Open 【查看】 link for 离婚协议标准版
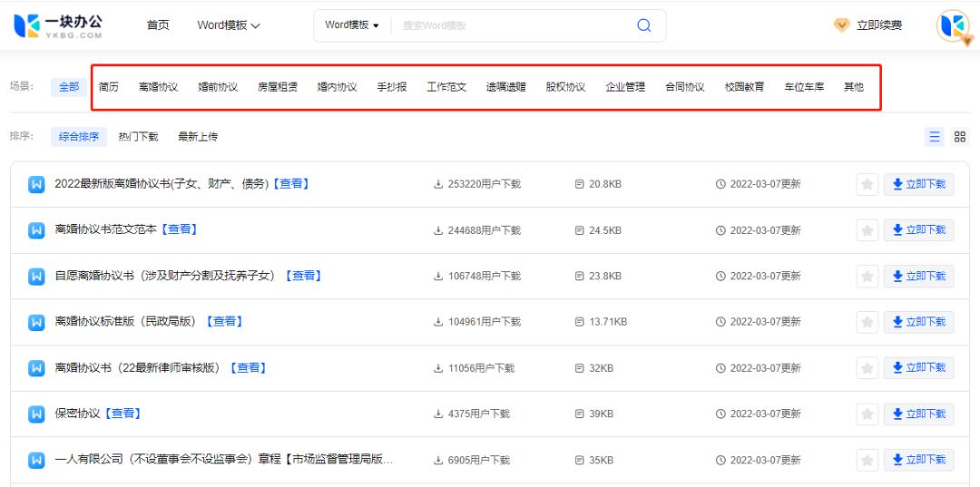This screenshot has height=487, width=980. point(225,322)
